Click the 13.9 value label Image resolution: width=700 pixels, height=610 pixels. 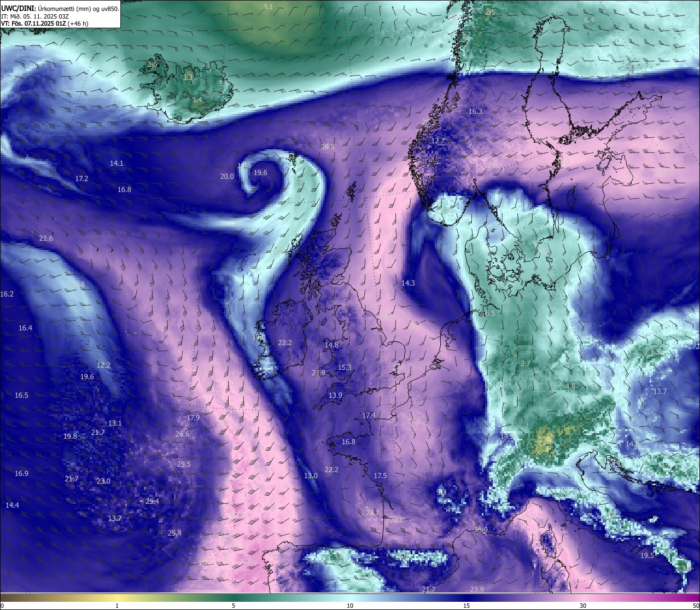click(335, 396)
